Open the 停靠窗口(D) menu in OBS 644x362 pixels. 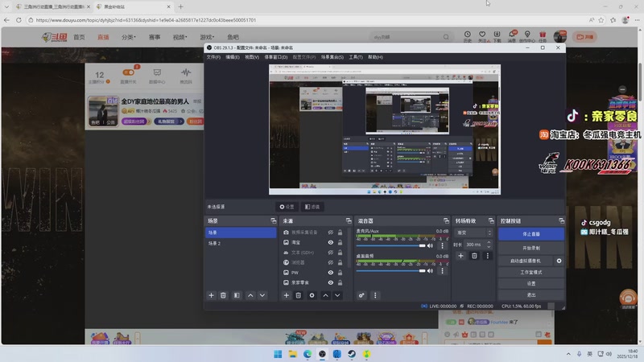[x=276, y=57]
